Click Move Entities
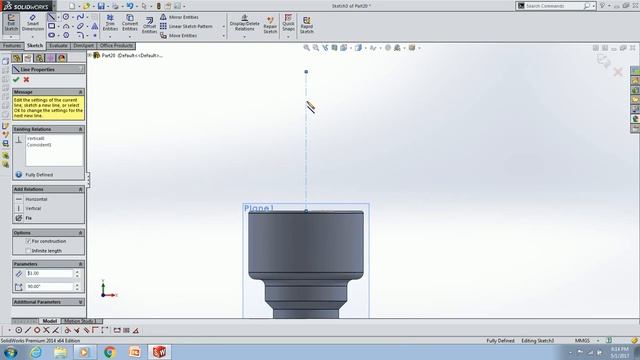 click(178, 36)
